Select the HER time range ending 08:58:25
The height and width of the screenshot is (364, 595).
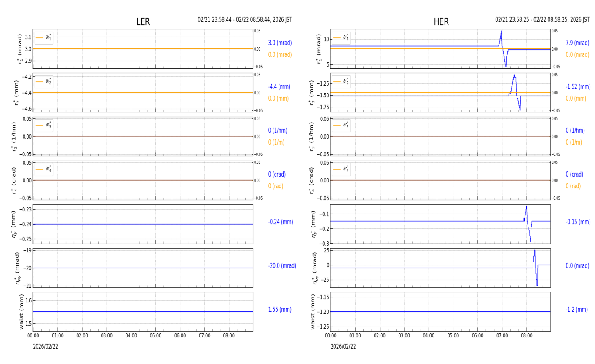[542, 20]
